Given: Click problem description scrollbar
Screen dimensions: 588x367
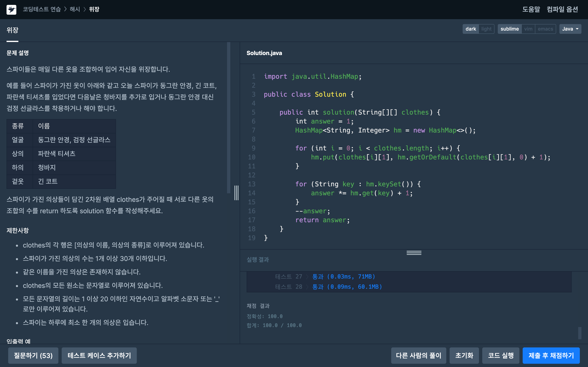Looking at the screenshot, I should point(228,118).
